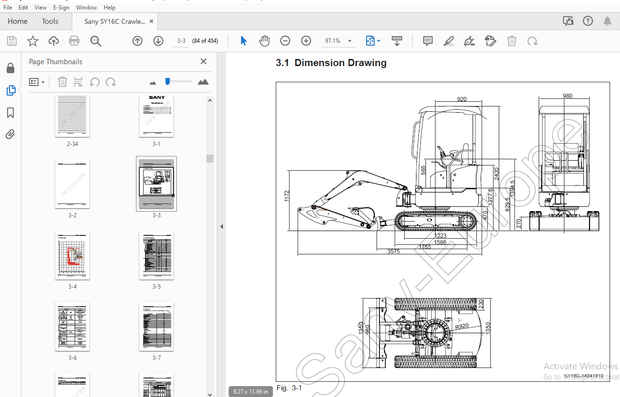The height and width of the screenshot is (397, 620).
Task: Toggle Page Thumbnails sidebar icon
Action: coord(11,90)
